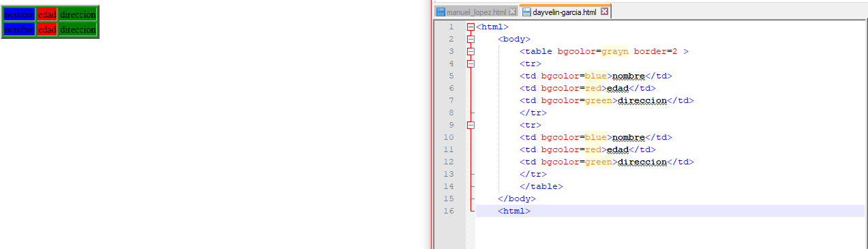This screenshot has height=249, width=868.
Task: Collapse the table fold marker on line 3
Action: pyautogui.click(x=470, y=51)
